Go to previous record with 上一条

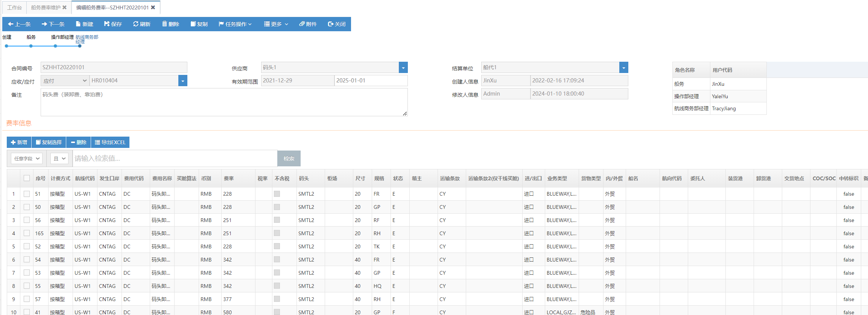19,24
